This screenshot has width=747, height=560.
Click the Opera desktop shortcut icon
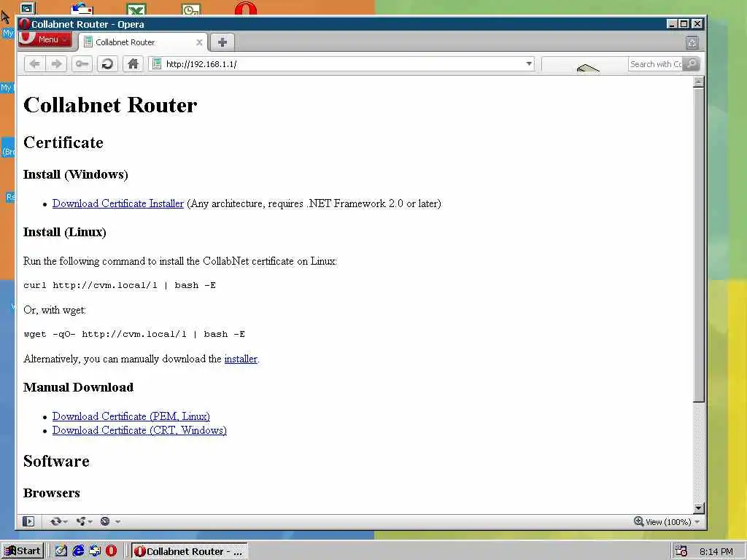coord(246,9)
